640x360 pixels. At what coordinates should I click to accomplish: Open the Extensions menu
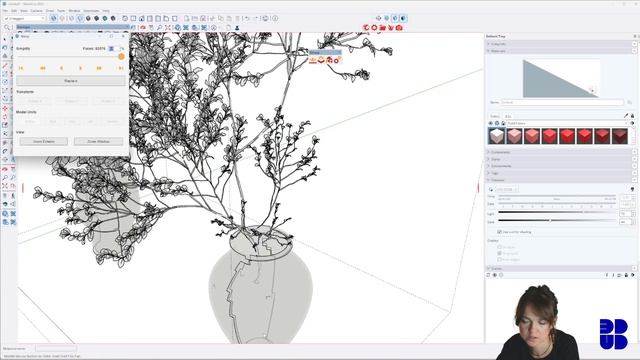pos(91,11)
